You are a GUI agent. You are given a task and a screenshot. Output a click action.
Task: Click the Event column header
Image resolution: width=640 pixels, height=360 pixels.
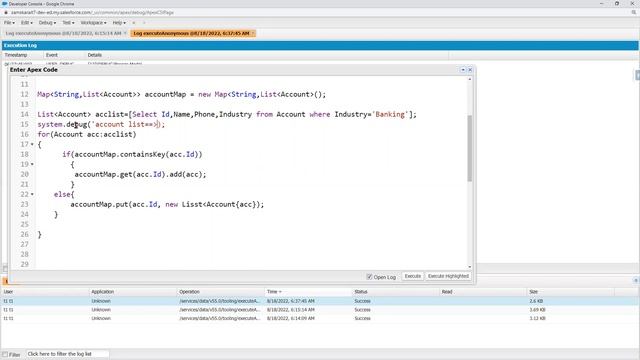64,55
